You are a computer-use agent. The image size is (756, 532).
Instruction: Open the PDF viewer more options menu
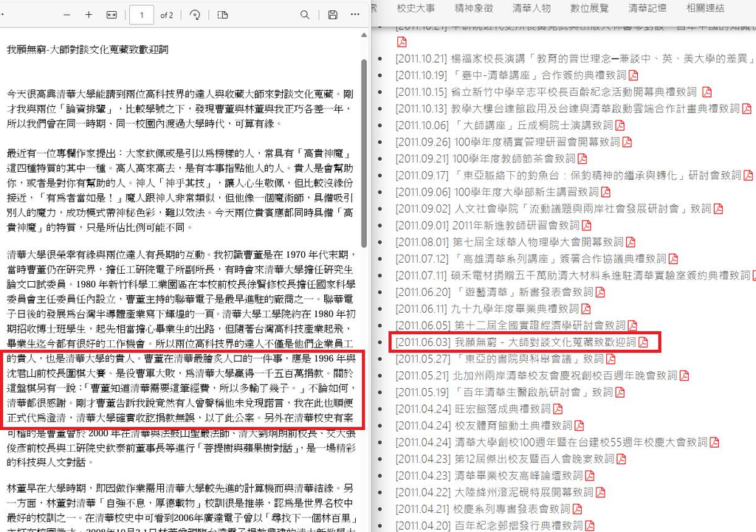pos(355,15)
